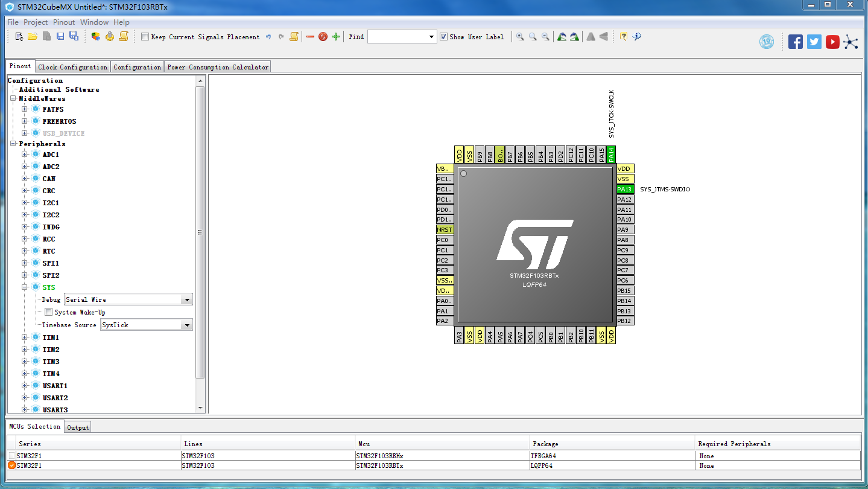Click the first zoom magnifier icon
The width and height of the screenshot is (868, 489).
520,37
